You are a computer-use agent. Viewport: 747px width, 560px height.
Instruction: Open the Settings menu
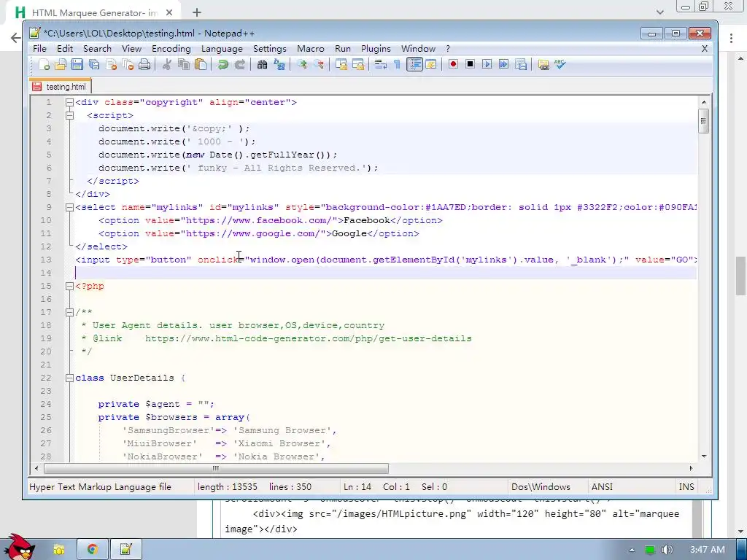pyautogui.click(x=270, y=49)
